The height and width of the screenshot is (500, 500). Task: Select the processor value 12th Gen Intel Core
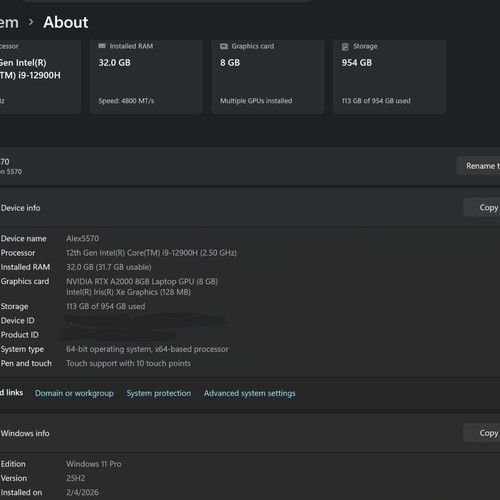151,253
